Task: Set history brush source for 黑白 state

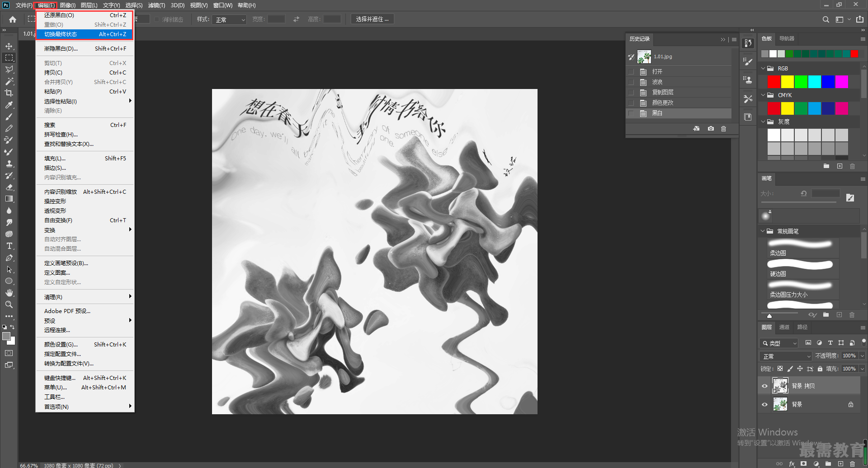Action: pyautogui.click(x=631, y=113)
